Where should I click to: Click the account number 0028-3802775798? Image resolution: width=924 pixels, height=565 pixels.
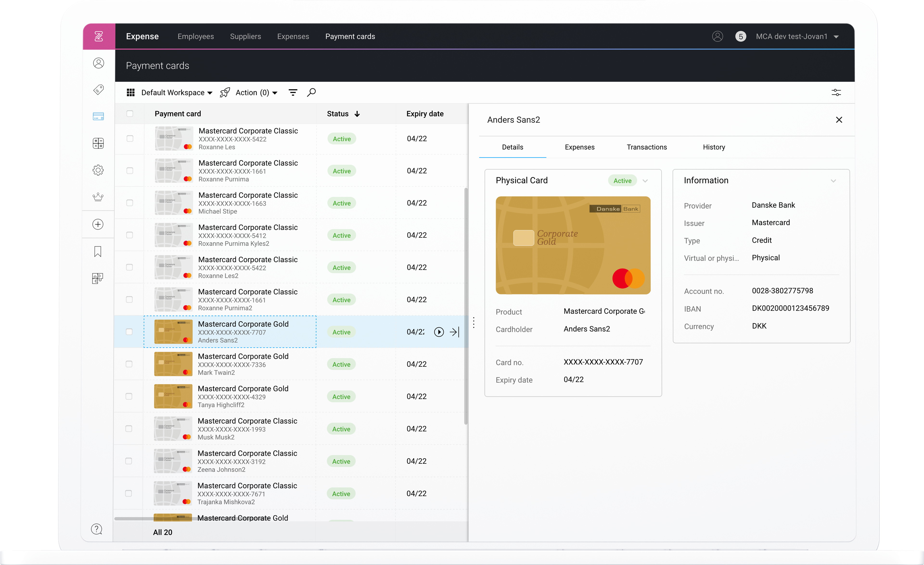782,290
